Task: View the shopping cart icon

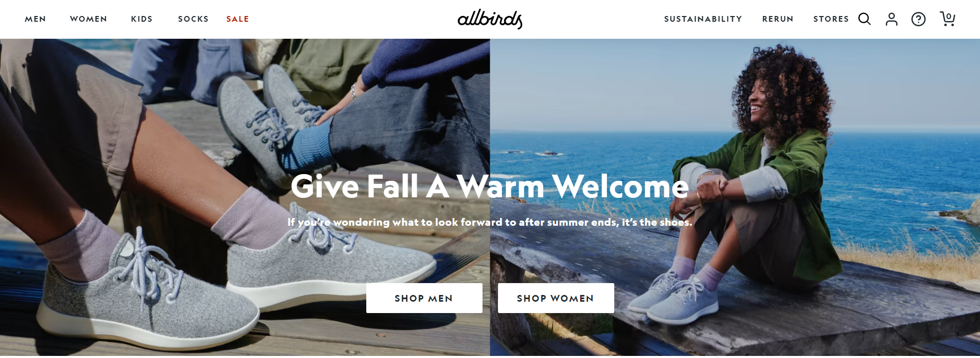Action: click(947, 19)
